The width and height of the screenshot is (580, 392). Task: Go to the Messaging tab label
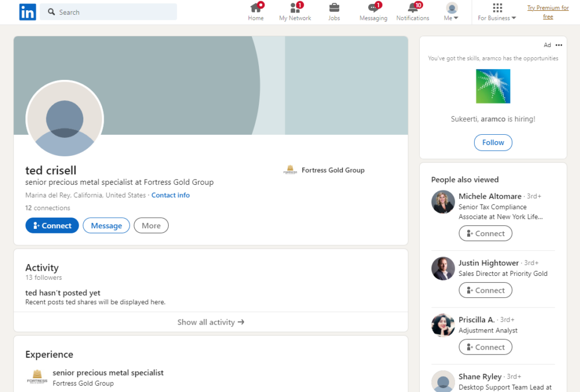tap(373, 18)
